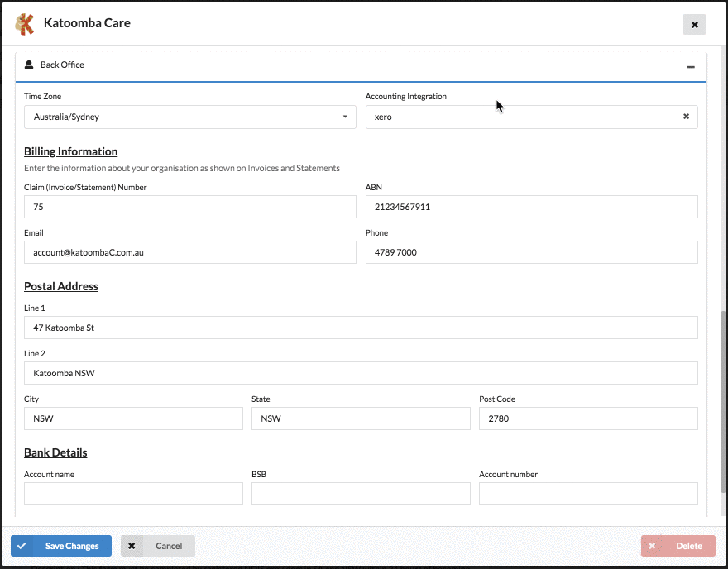This screenshot has width=728, height=569.
Task: Click the Back Office section title
Action: (x=62, y=65)
